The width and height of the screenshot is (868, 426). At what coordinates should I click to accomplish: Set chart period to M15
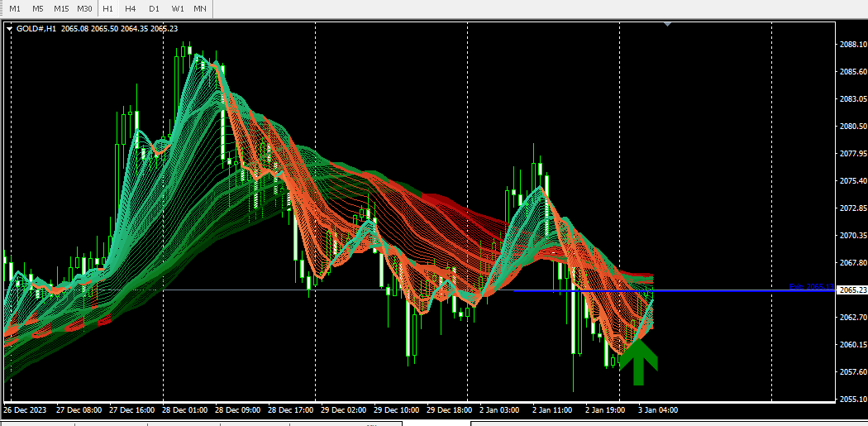[x=61, y=8]
